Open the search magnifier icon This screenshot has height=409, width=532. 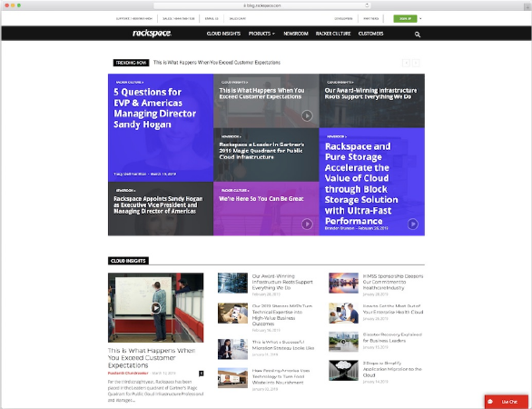[418, 35]
